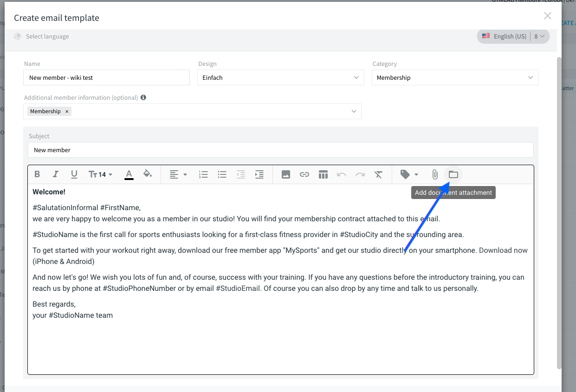Image resolution: width=576 pixels, height=392 pixels.
Task: Clear formatting with the remove-format icon
Action: 379,174
